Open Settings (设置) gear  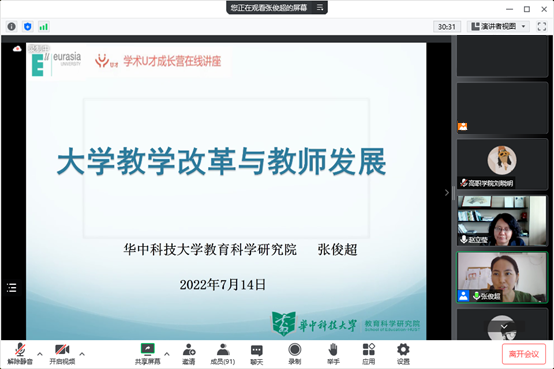(x=403, y=354)
